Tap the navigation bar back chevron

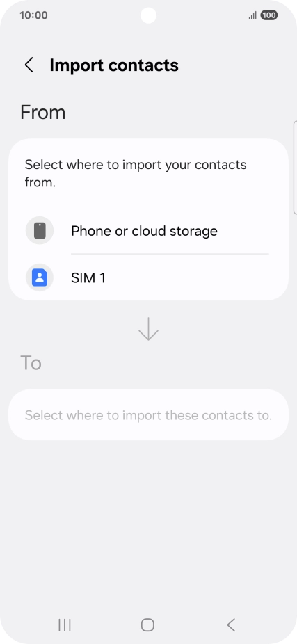pyautogui.click(x=232, y=625)
